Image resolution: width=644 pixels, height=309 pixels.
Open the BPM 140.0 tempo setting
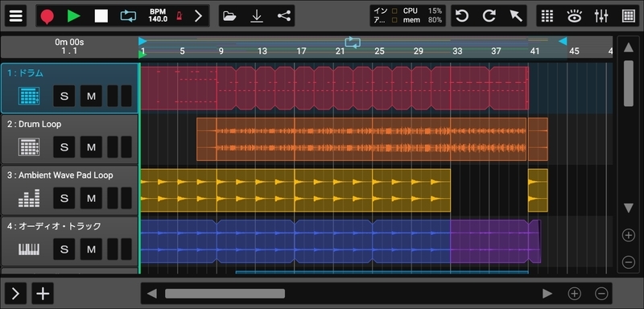tap(158, 15)
